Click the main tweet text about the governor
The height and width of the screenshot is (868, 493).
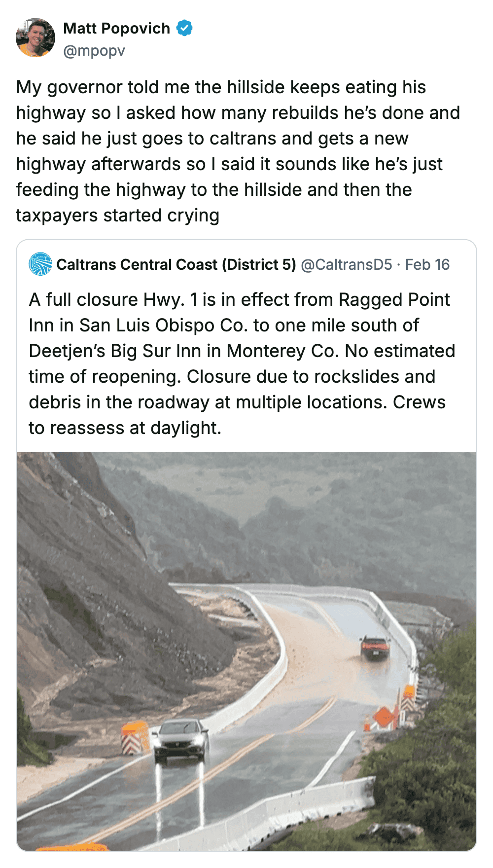[238, 151]
